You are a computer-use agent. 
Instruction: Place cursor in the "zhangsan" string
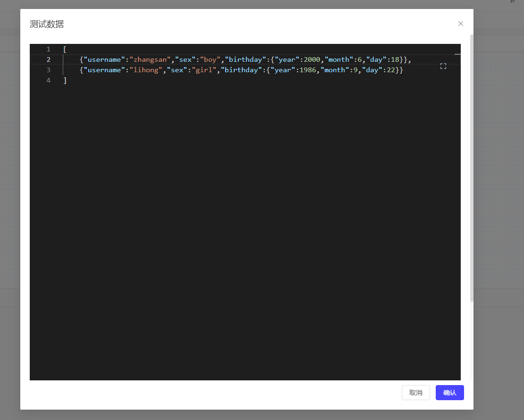pyautogui.click(x=150, y=59)
